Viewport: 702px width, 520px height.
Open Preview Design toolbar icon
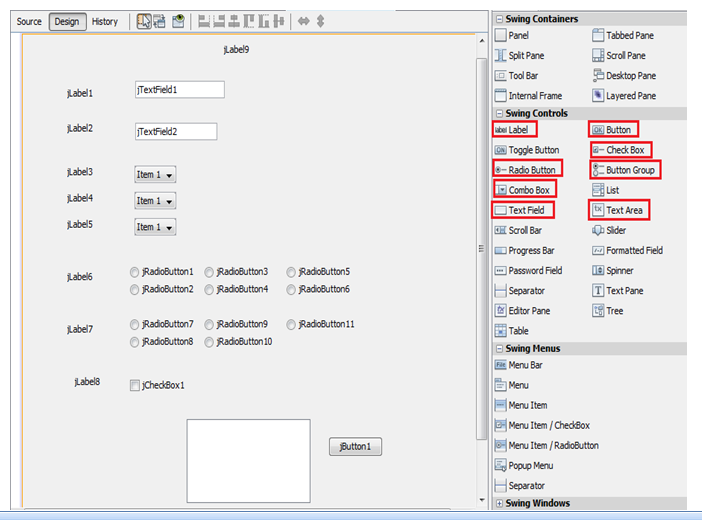(x=178, y=21)
